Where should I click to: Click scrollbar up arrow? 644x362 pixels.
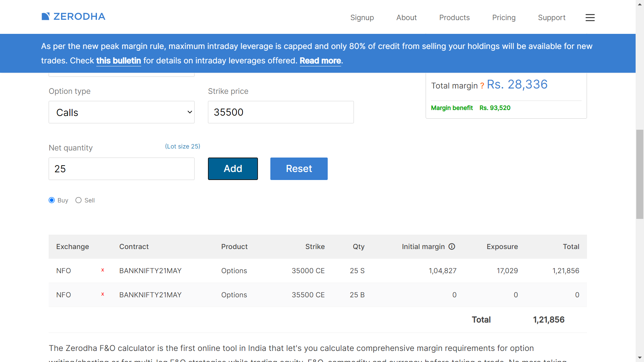coord(640,4)
